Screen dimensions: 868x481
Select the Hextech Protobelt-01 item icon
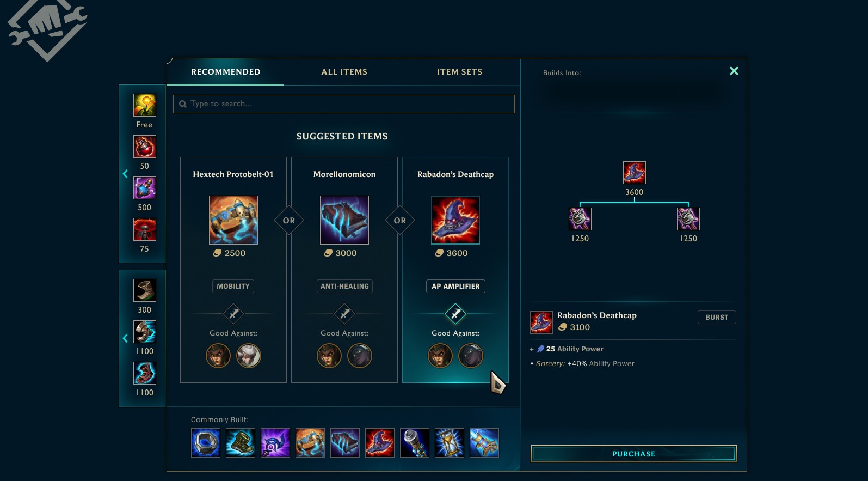(233, 220)
